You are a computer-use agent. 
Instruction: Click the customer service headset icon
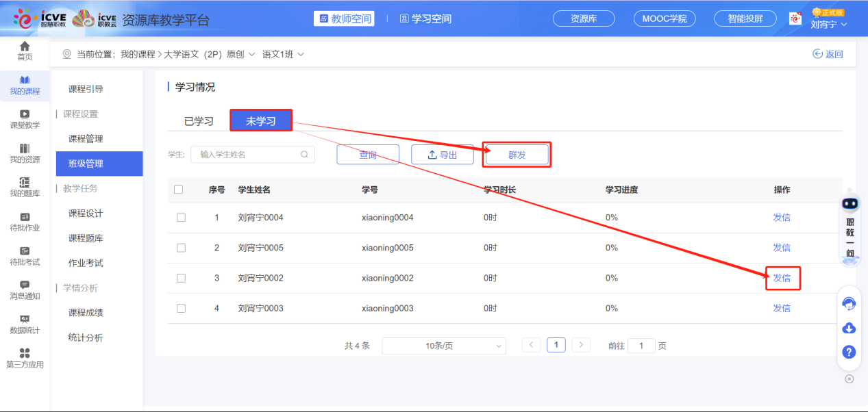849,304
